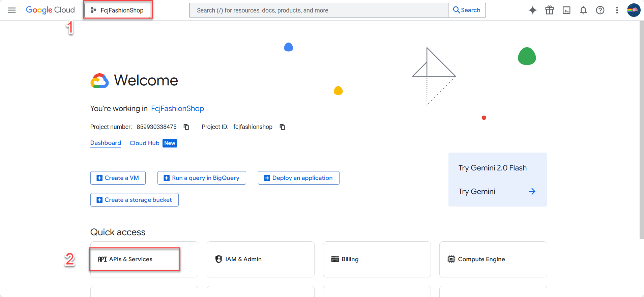Click Deploy an application button

(x=299, y=178)
